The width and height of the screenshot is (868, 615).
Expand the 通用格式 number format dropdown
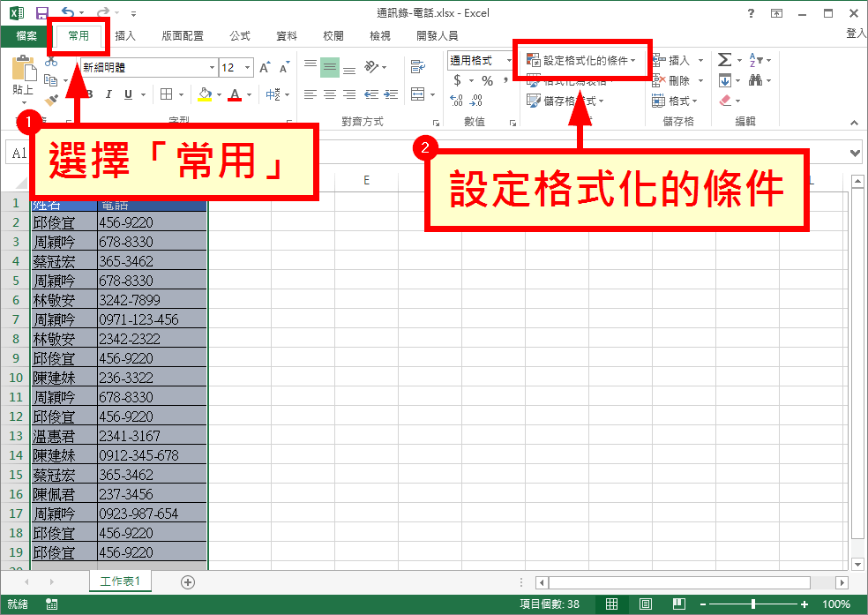[x=509, y=60]
